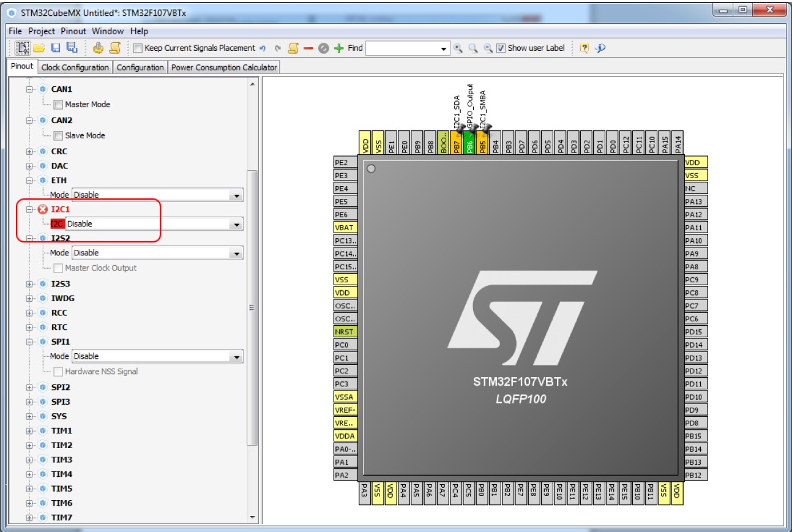The width and height of the screenshot is (792, 532).
Task: Open the SPI1 Mode dropdown
Action: click(x=157, y=356)
